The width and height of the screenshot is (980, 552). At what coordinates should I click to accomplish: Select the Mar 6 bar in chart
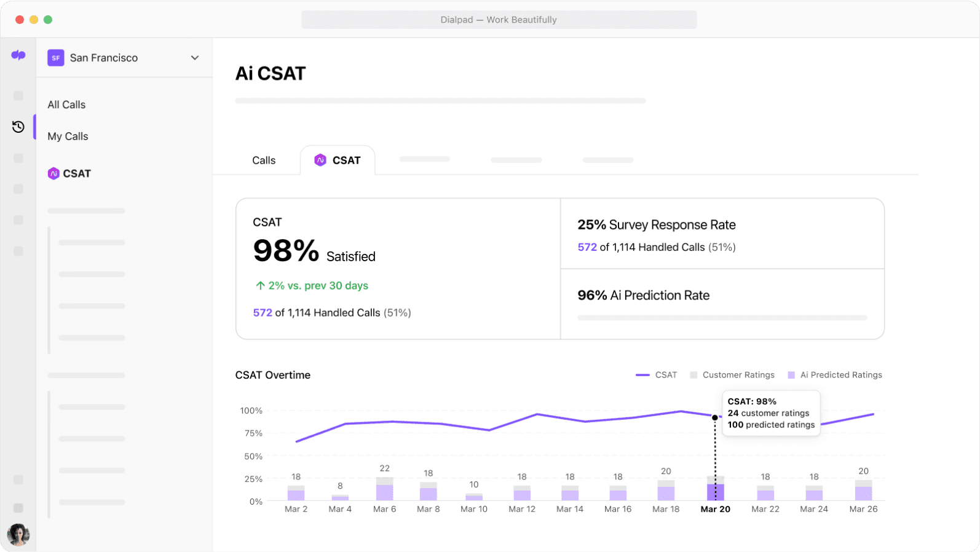coord(385,489)
